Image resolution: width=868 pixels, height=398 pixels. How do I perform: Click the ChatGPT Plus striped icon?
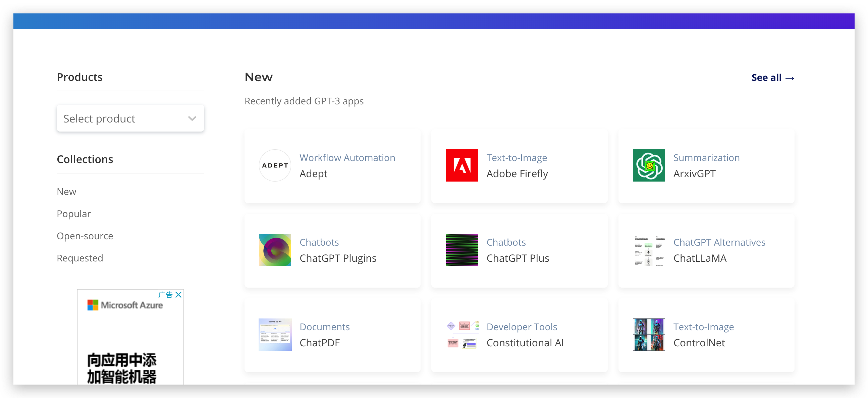[x=462, y=250]
